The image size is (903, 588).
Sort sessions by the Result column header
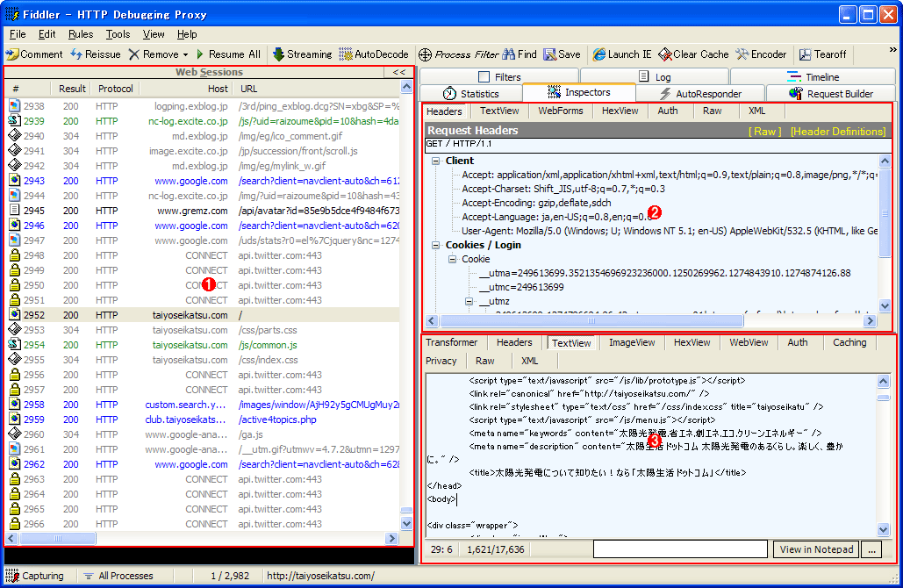(x=72, y=89)
